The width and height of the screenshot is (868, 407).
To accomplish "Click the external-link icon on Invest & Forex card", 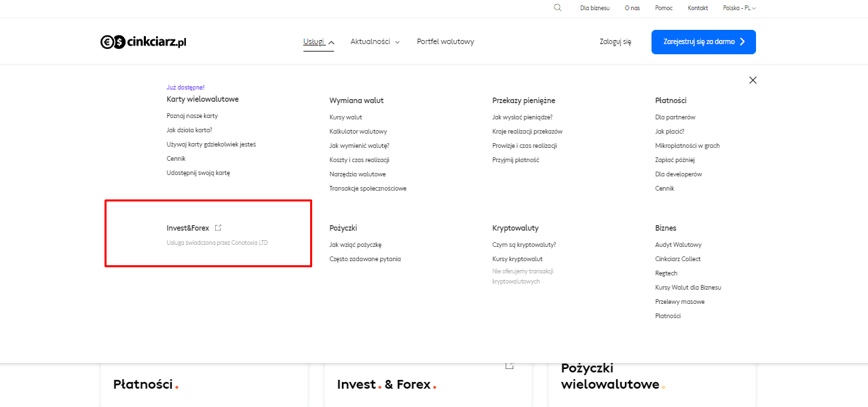I will pyautogui.click(x=510, y=366).
